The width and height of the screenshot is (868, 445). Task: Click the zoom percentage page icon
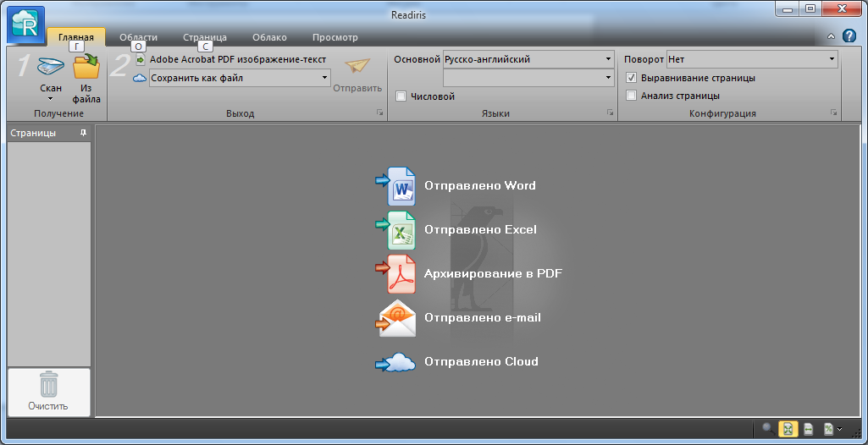(x=828, y=429)
